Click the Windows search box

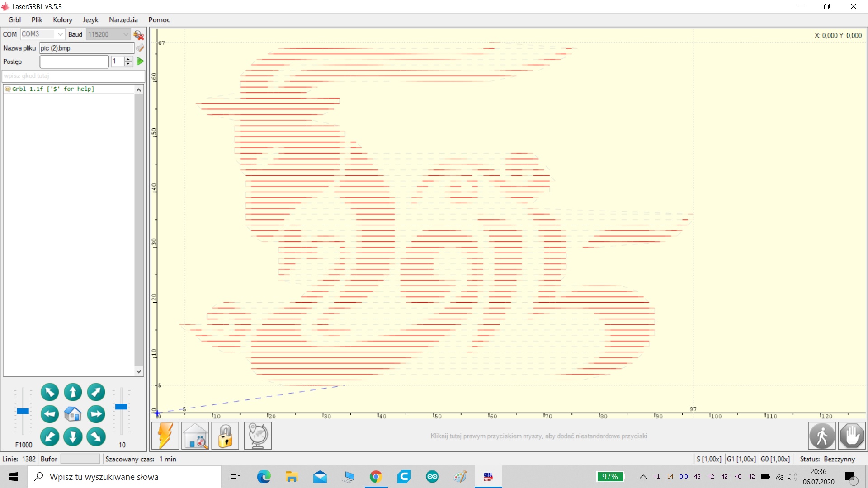click(x=124, y=477)
